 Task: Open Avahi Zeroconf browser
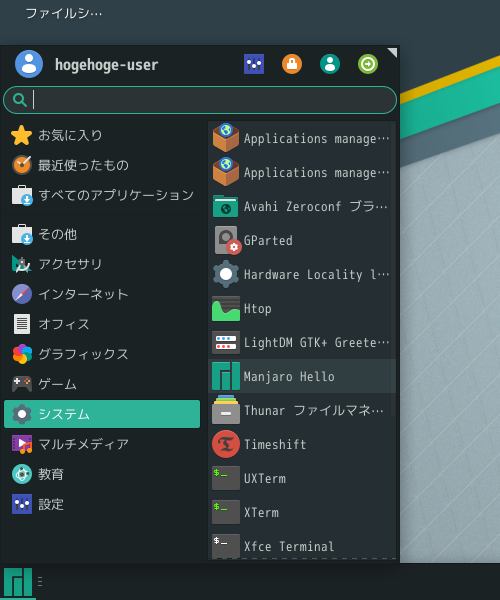[302, 206]
